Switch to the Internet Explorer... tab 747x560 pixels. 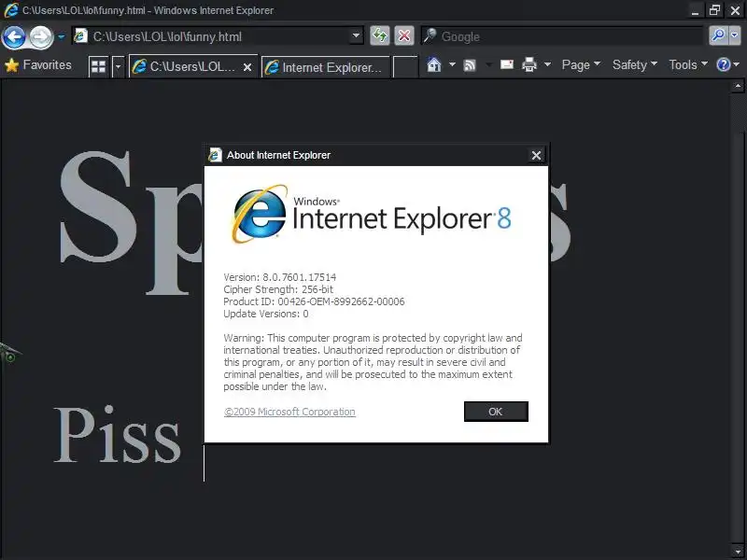325,67
